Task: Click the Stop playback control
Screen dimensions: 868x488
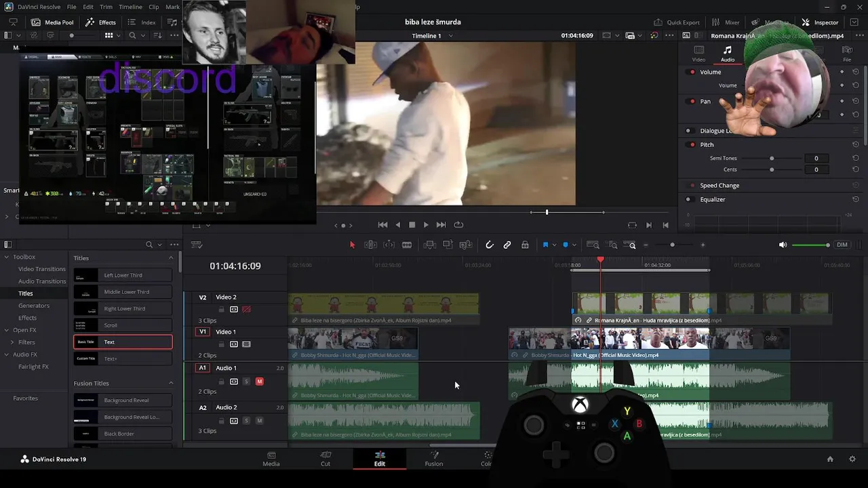Action: coord(412,225)
